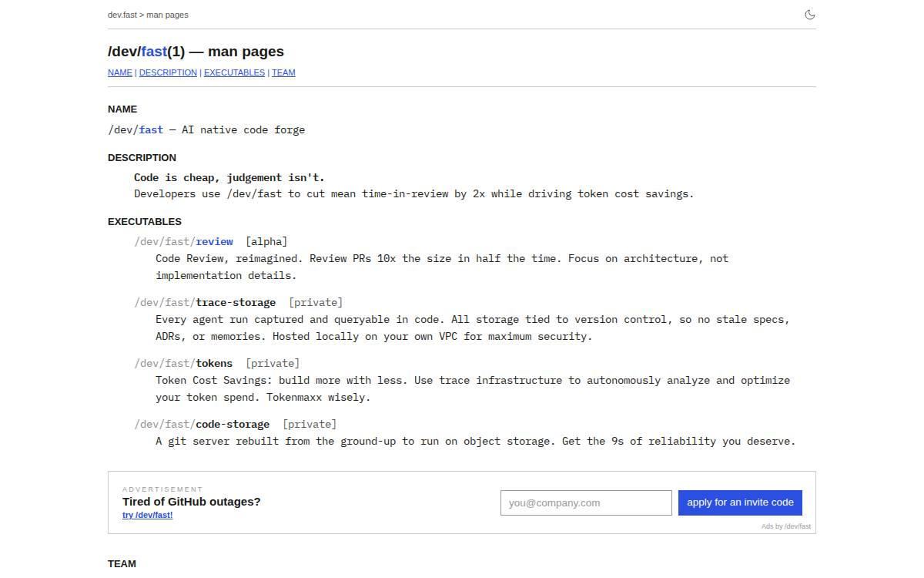924x578 pixels.
Task: Open the blue 'fast' link in the page title
Action: pos(154,52)
